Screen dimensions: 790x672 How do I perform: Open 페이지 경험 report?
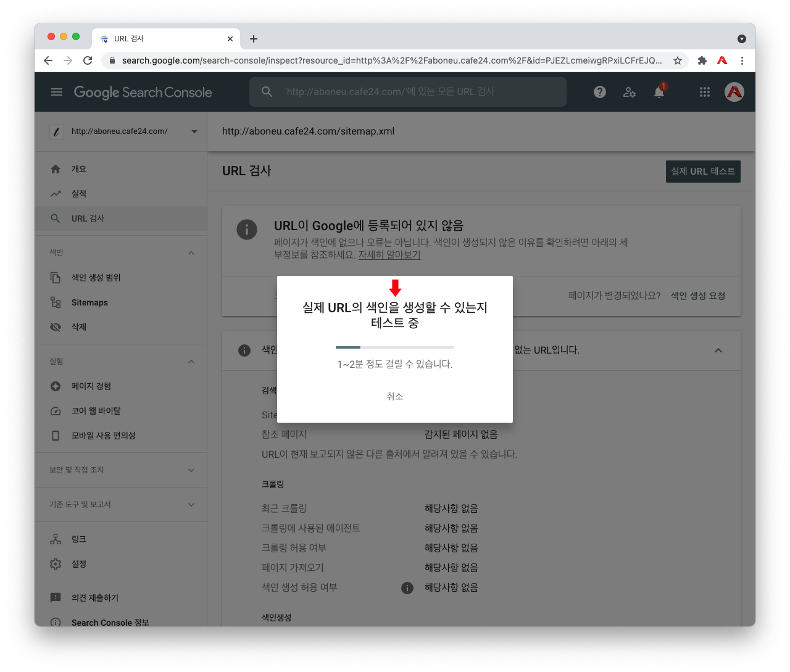(120, 386)
